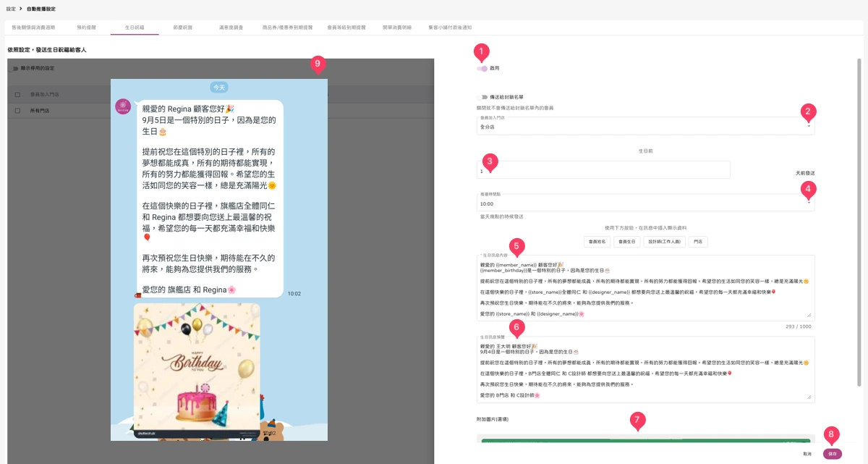Screen dimensions: 868x464
Task: Check the 會員加入門店 header checkbox
Action: [x=17, y=95]
